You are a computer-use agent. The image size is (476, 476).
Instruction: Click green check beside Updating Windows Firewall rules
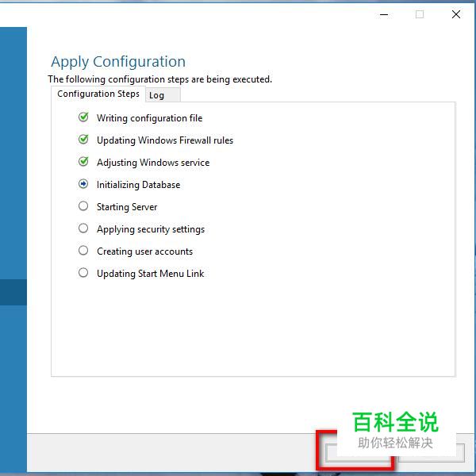click(83, 140)
